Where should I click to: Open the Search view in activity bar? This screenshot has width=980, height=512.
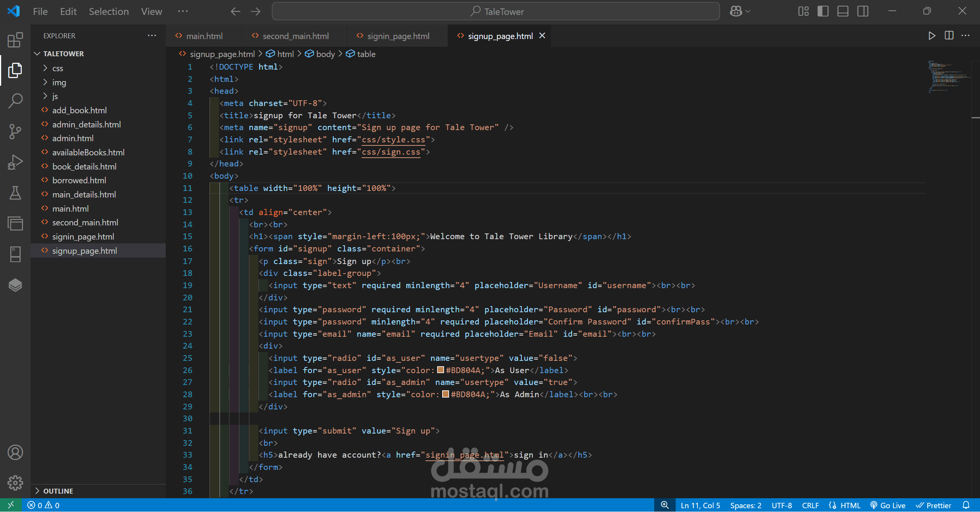[15, 101]
